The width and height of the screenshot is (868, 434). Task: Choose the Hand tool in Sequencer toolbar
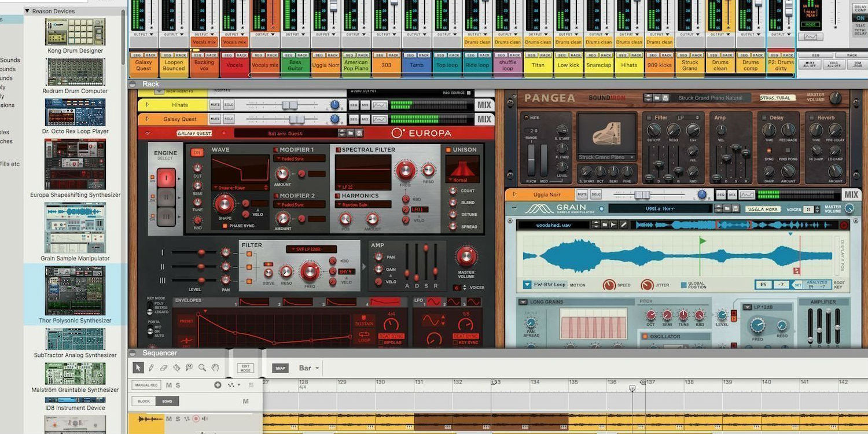coord(215,367)
